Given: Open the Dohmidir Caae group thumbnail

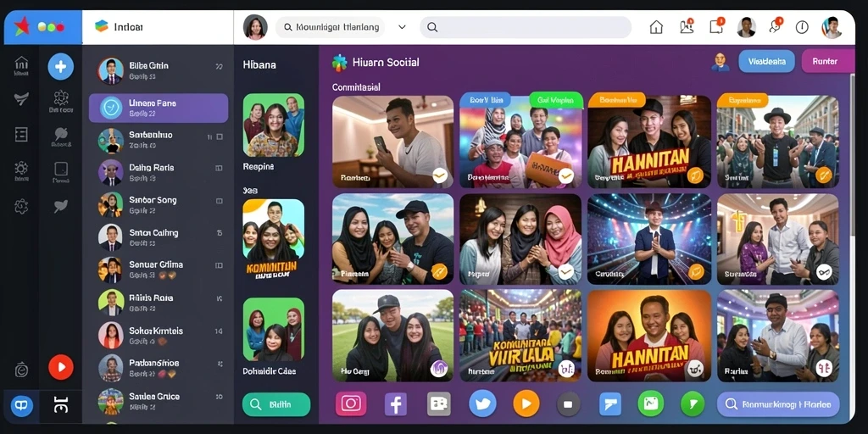Looking at the screenshot, I should point(274,330).
